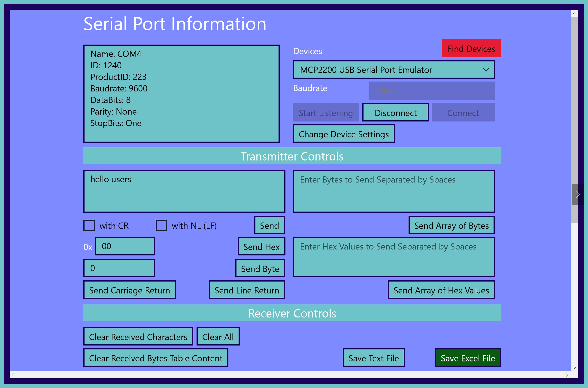Open the Devices dropdown list
This screenshot has width=588, height=388.
[x=394, y=70]
